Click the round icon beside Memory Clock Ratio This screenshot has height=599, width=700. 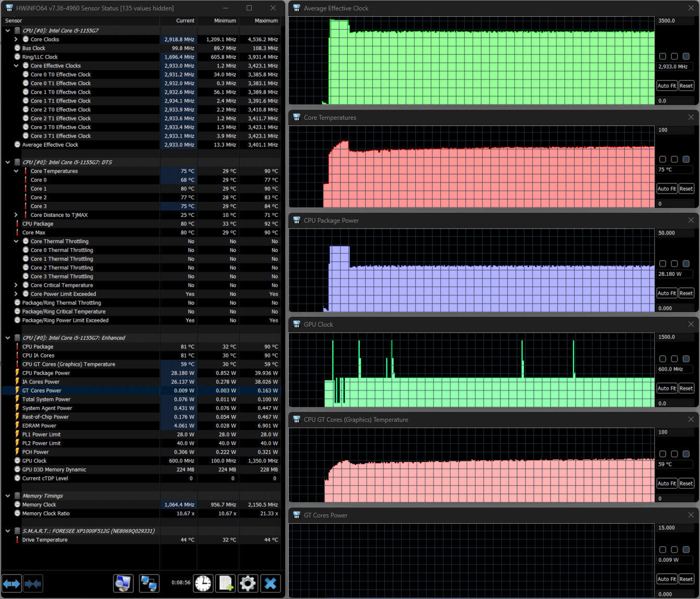[17, 513]
